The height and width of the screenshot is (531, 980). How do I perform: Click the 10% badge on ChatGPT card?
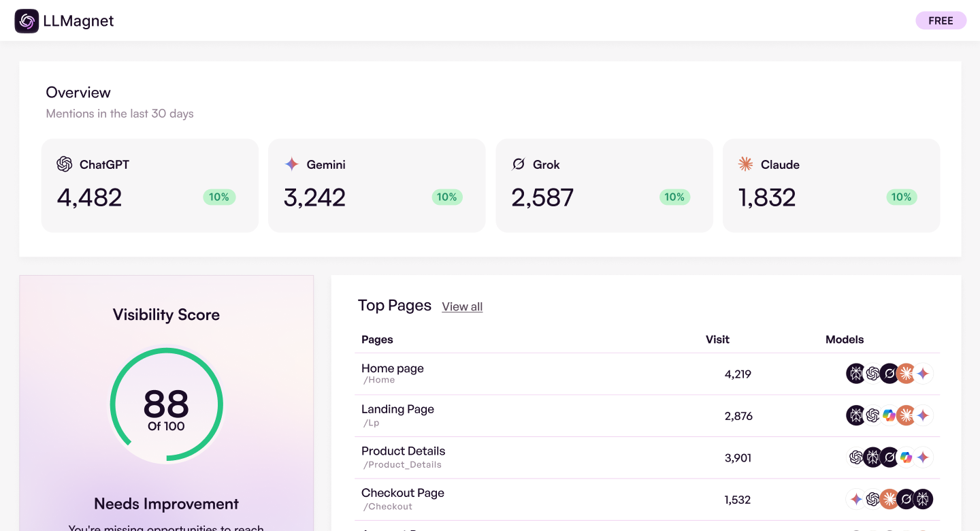[x=219, y=197]
